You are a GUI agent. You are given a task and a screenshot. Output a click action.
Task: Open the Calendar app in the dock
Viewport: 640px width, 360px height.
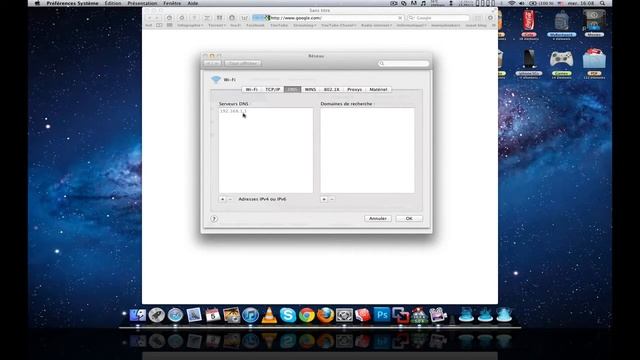tap(213, 315)
